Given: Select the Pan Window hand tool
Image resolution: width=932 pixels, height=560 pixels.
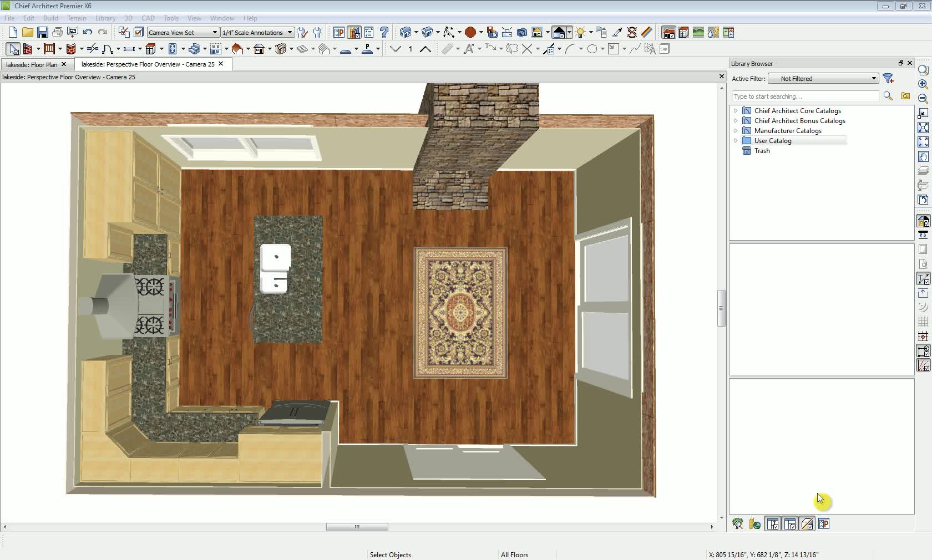Looking at the screenshot, I should point(923,157).
